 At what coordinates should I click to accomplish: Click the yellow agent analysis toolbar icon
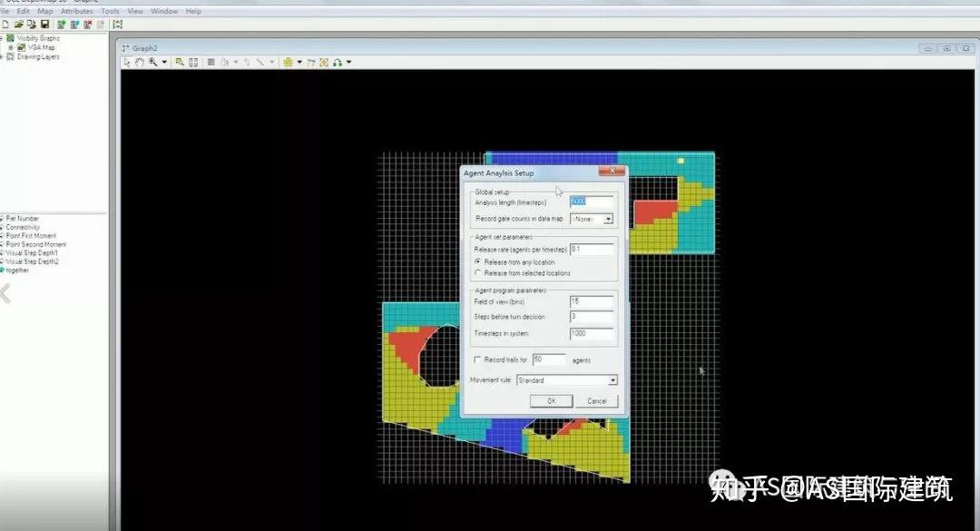click(289, 62)
